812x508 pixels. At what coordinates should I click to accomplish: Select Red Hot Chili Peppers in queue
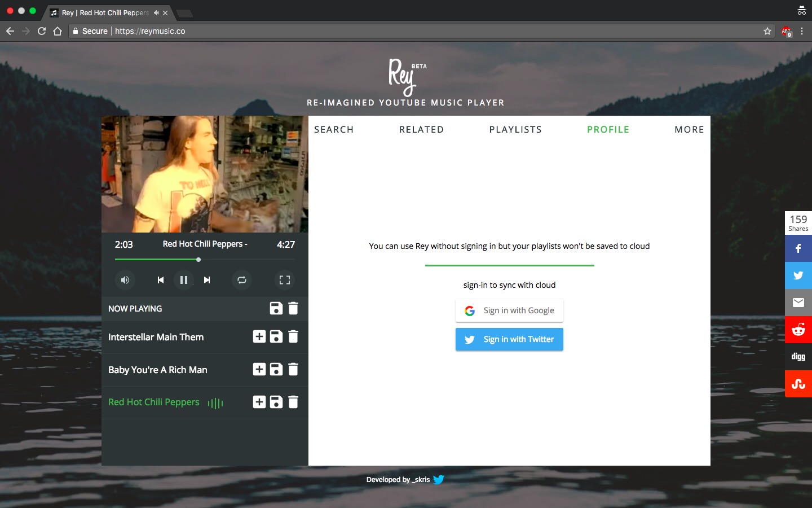[x=154, y=402]
